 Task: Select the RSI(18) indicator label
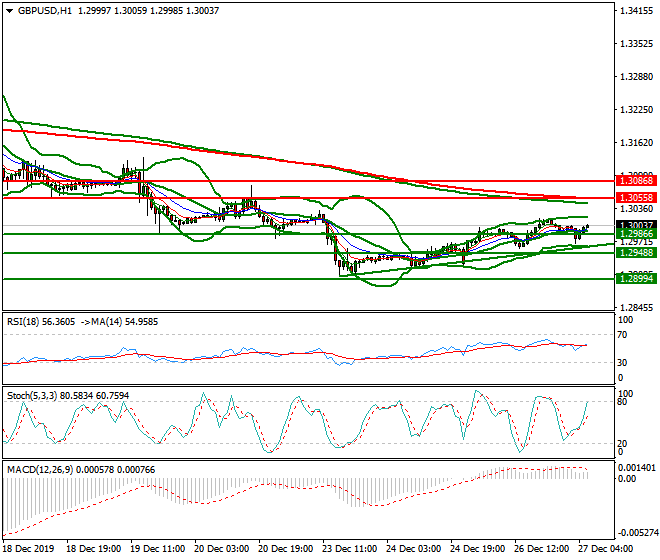click(x=41, y=322)
